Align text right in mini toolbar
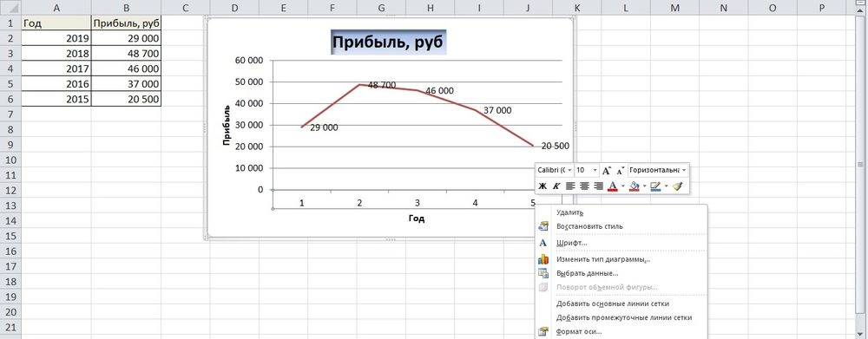868x339 pixels. click(598, 186)
